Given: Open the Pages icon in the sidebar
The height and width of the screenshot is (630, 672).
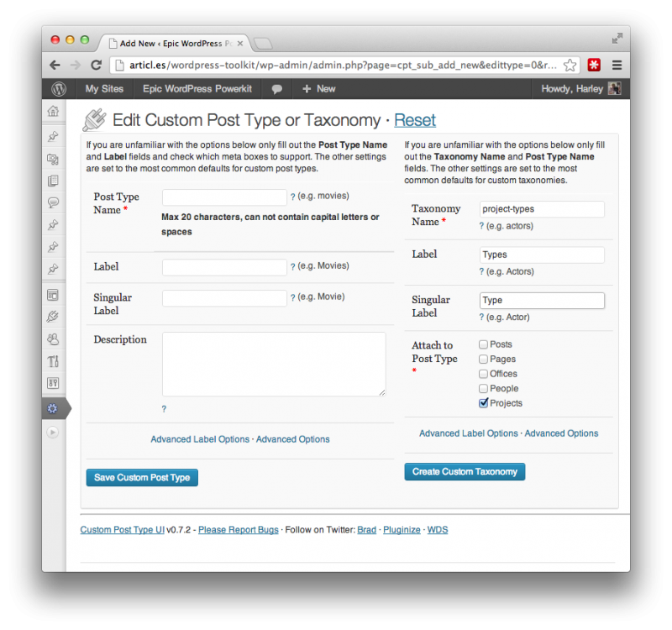Looking at the screenshot, I should click(53, 181).
